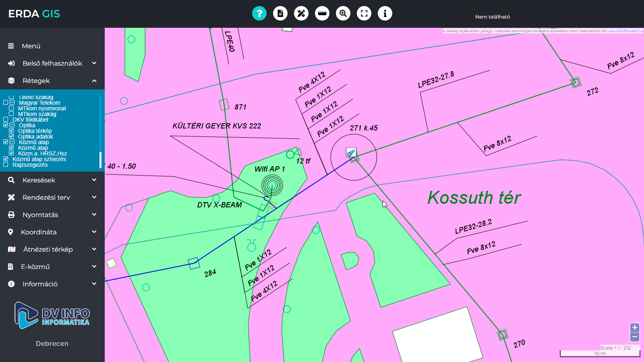Click the login icon beside Belső felhasználók
The width and height of the screenshot is (644, 362).
(11, 63)
